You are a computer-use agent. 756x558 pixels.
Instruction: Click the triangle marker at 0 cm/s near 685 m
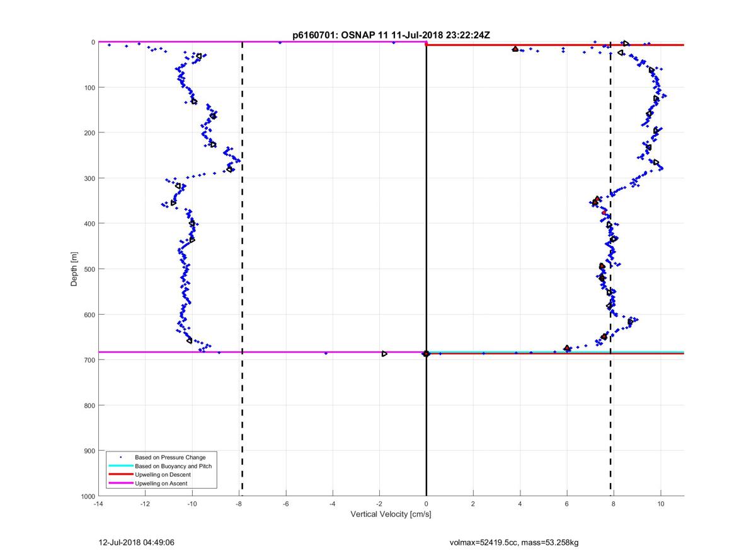pyautogui.click(x=427, y=354)
